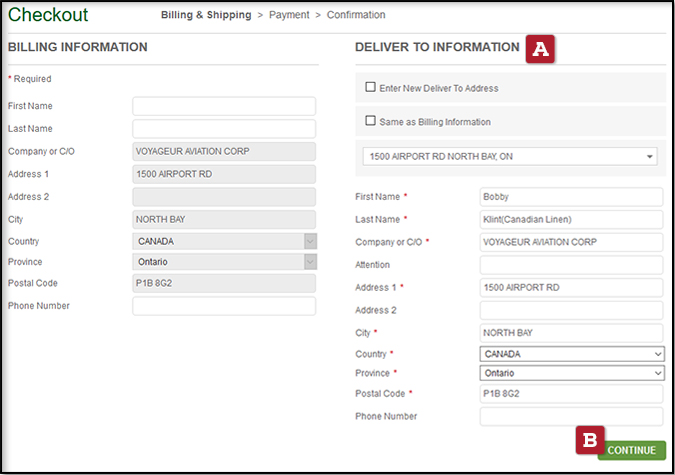Expand the delivery Country dropdown

(x=571, y=354)
